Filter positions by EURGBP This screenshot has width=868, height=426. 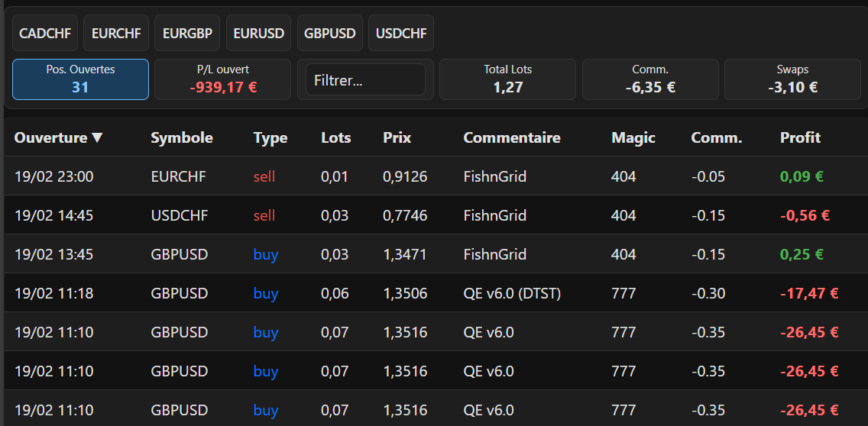coord(187,34)
